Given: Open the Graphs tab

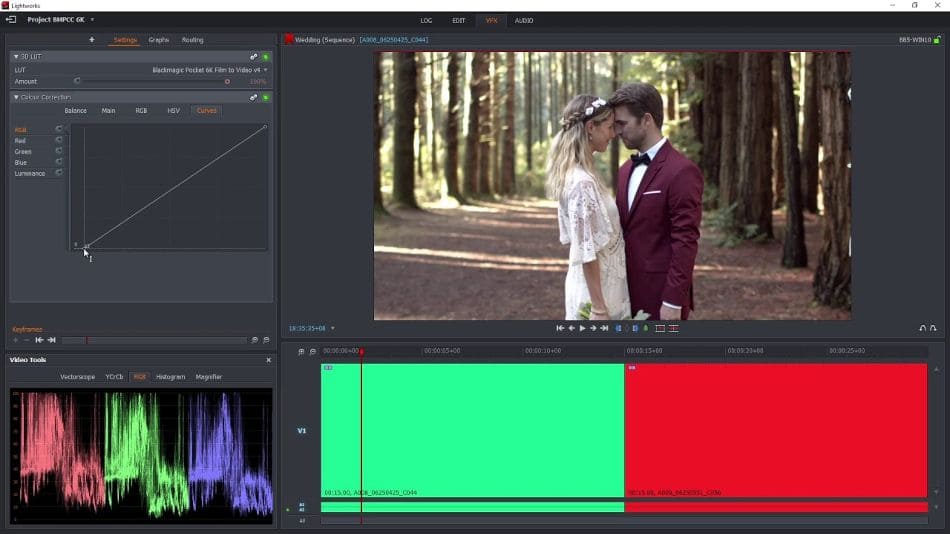Looking at the screenshot, I should click(159, 39).
